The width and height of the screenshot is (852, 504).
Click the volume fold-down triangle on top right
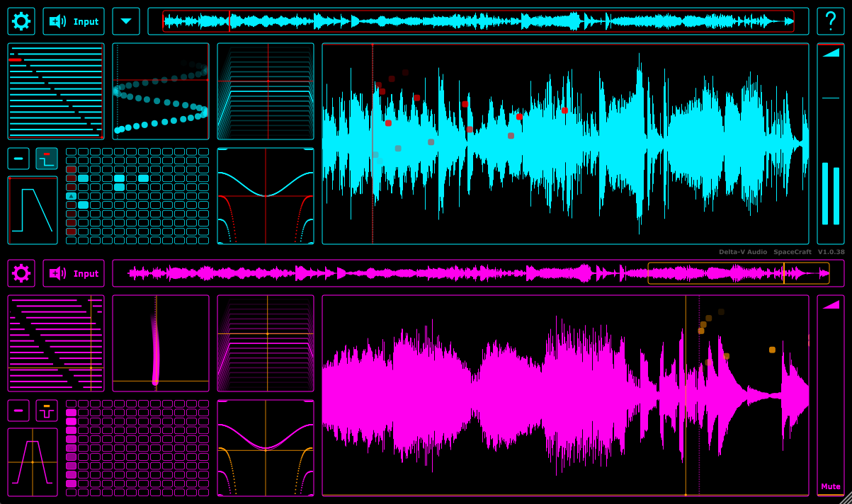[830, 54]
